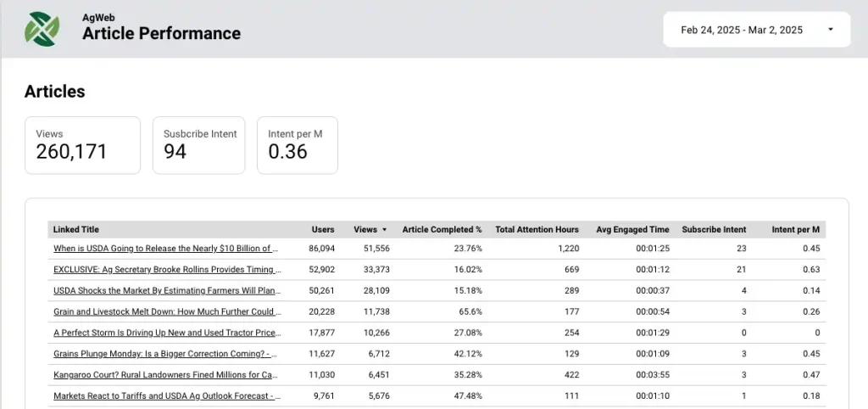Viewport: 868px width, 409px height.
Task: Open the Brooke Rollins EXCLUSIVE article link
Action: [165, 270]
